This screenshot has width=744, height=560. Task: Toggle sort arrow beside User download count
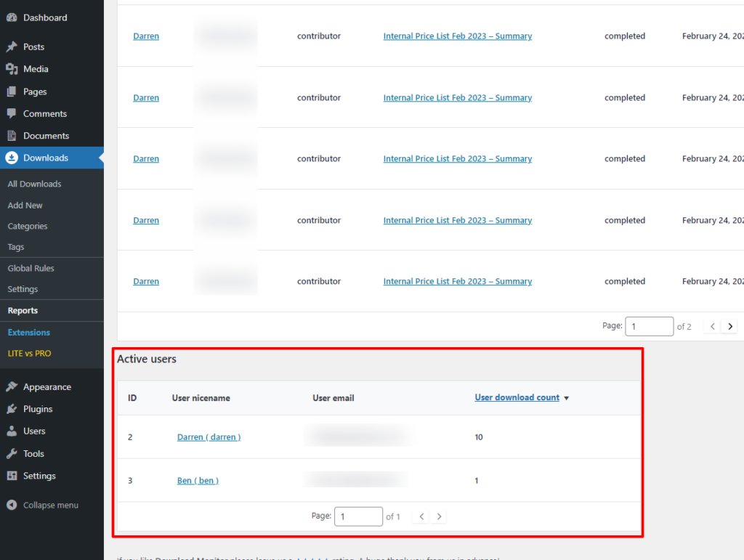566,398
